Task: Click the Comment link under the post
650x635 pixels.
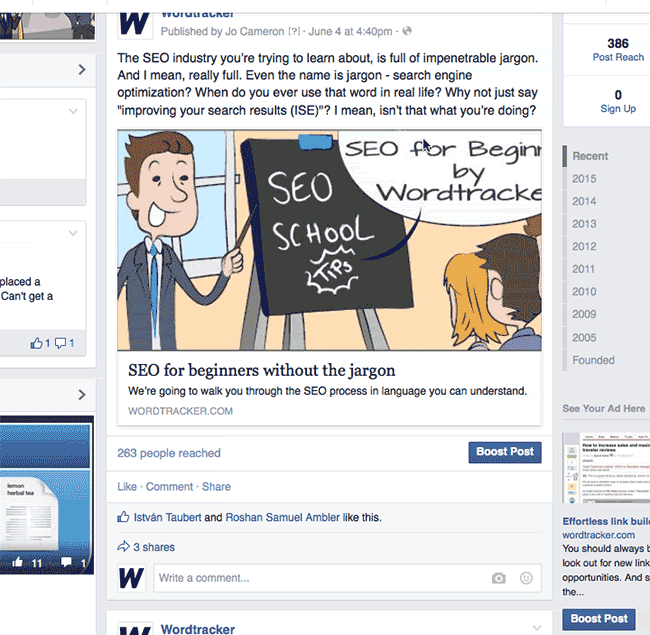Action: pyautogui.click(x=169, y=487)
